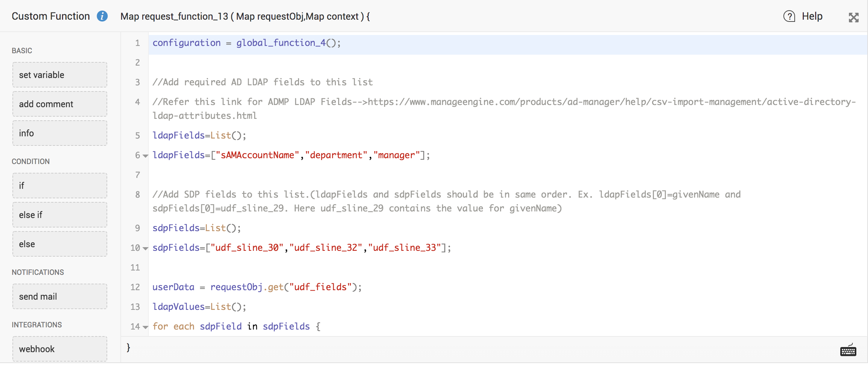Image resolution: width=868 pixels, height=366 pixels.
Task: Add an info statement block
Action: (x=60, y=133)
